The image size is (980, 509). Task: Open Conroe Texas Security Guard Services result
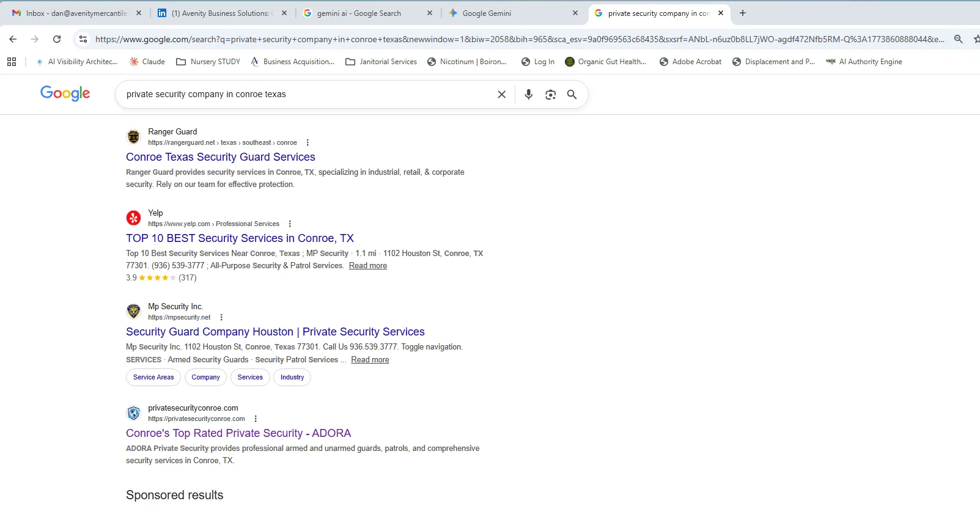point(221,157)
